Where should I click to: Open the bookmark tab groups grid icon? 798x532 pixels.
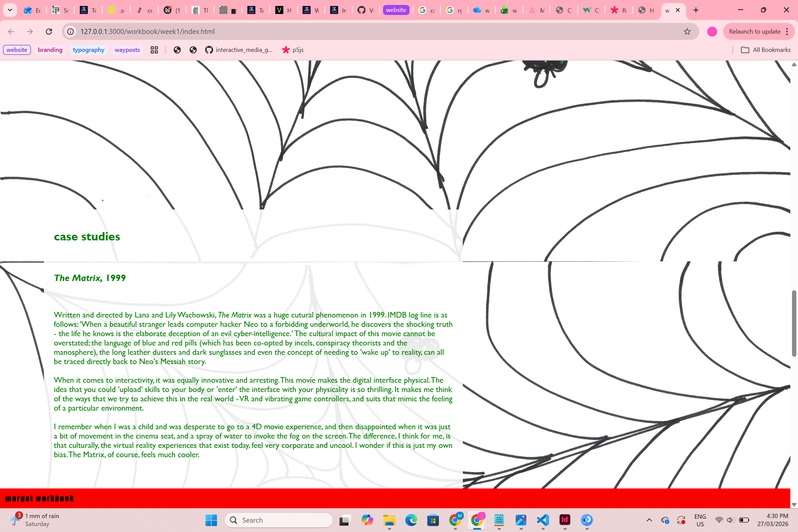[x=154, y=50]
